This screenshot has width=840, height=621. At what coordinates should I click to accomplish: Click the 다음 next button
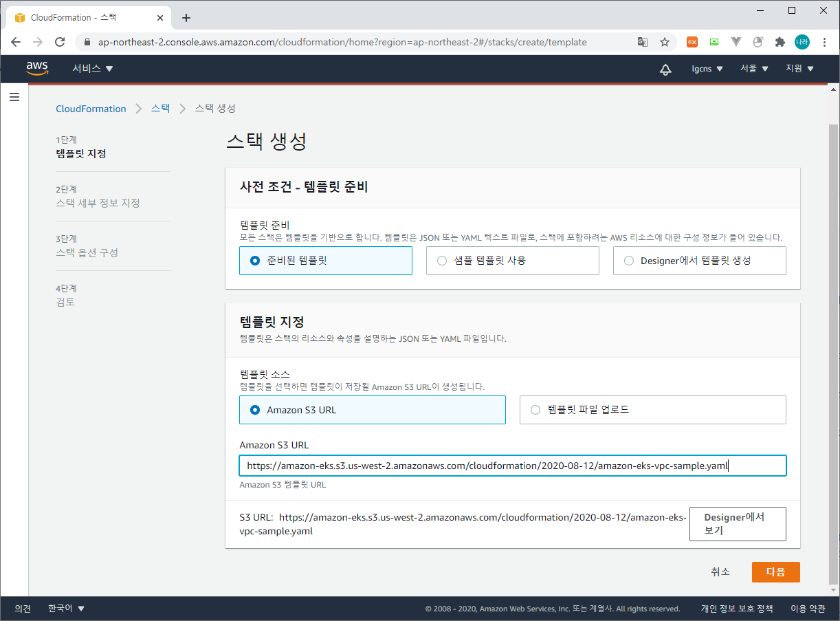click(775, 572)
